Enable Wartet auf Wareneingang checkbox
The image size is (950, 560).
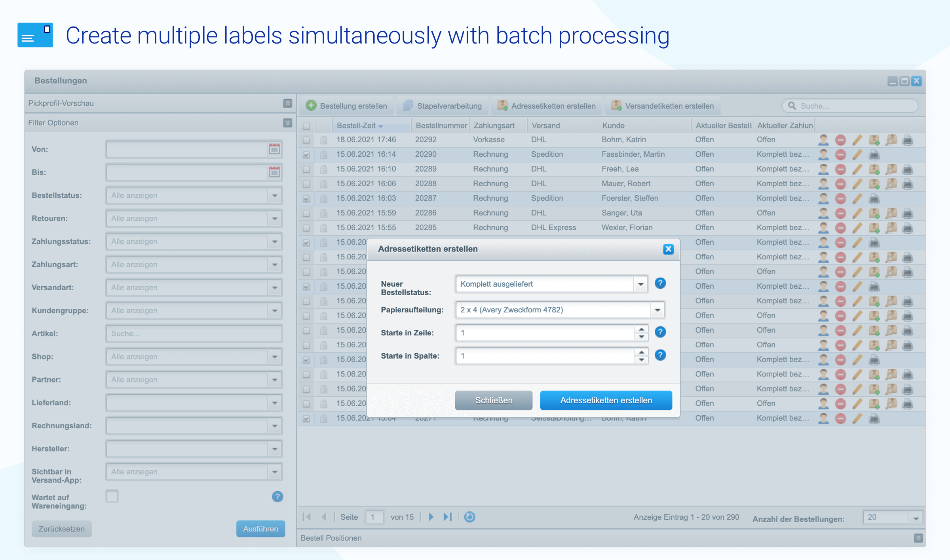click(x=112, y=496)
